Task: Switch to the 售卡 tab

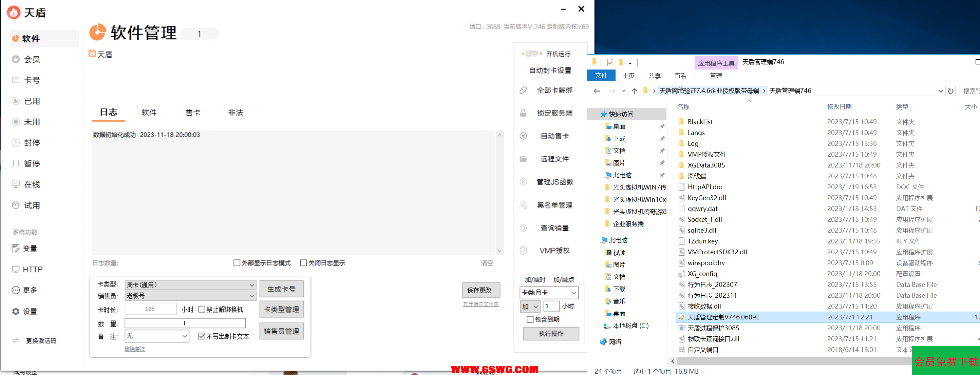Action: (x=192, y=112)
